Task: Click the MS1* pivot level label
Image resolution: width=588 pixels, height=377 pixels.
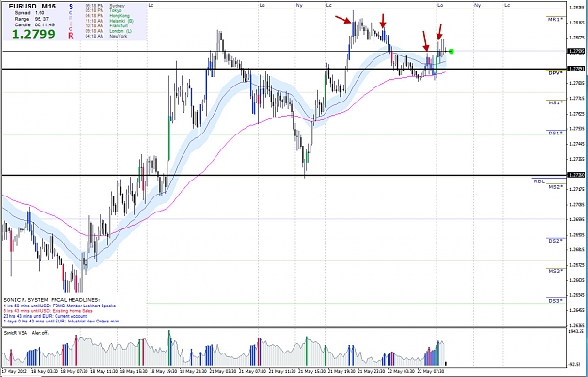Action: [x=555, y=102]
